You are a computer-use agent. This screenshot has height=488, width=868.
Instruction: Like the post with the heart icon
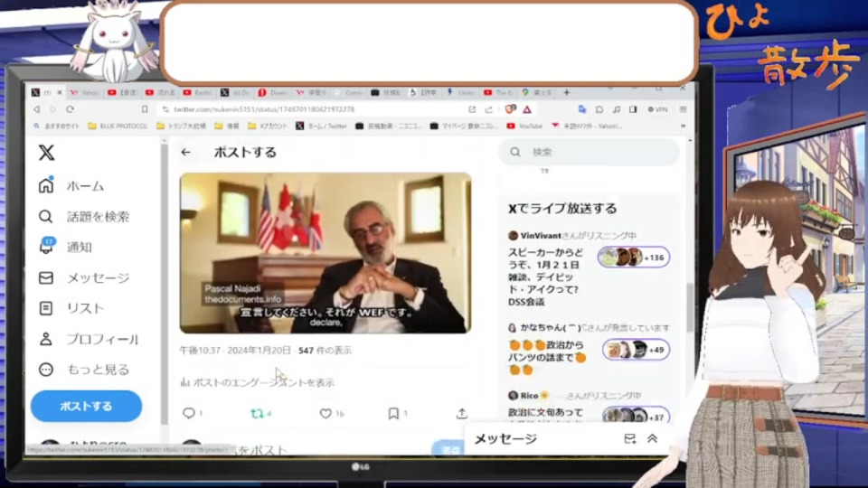pyautogui.click(x=325, y=413)
